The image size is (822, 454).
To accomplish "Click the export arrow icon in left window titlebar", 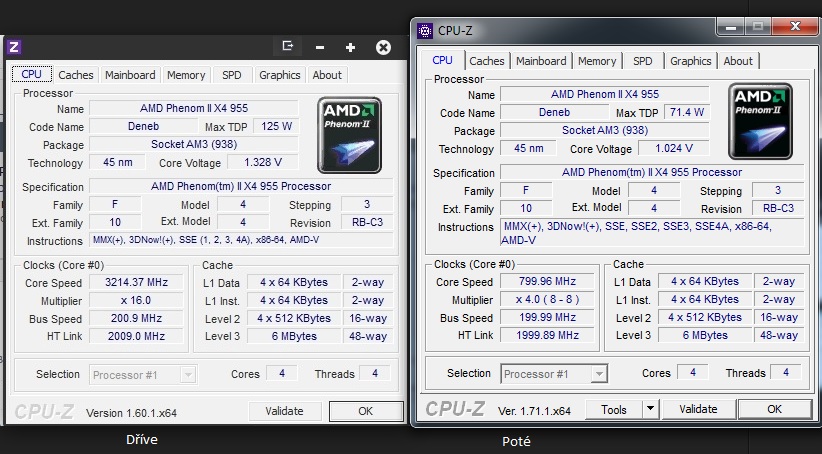I will [x=287, y=46].
